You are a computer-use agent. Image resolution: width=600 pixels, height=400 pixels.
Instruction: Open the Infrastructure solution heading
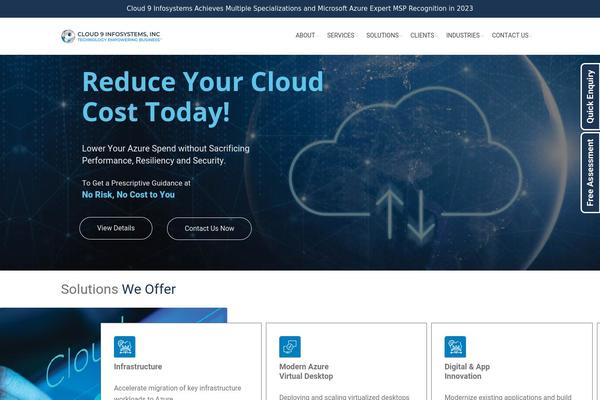click(138, 367)
